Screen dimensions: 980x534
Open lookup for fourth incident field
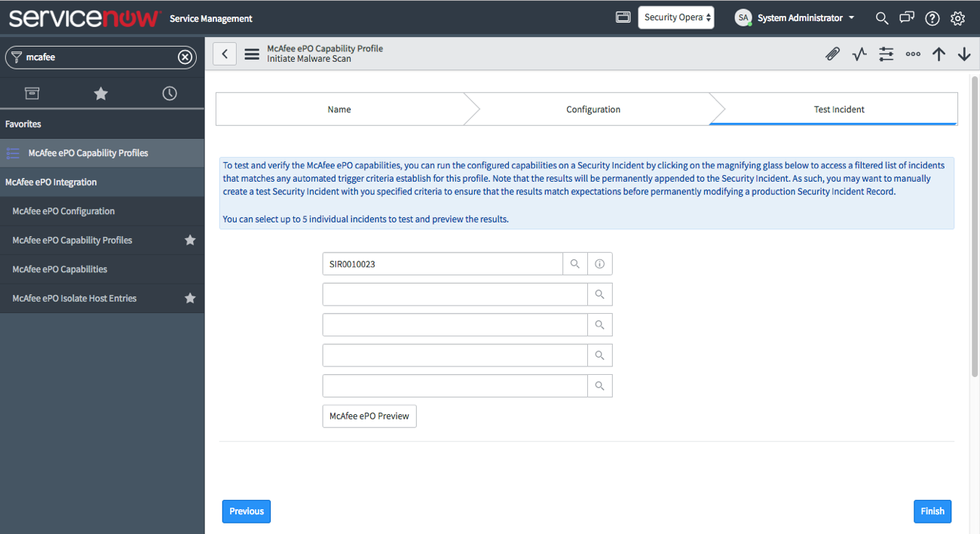click(x=600, y=355)
